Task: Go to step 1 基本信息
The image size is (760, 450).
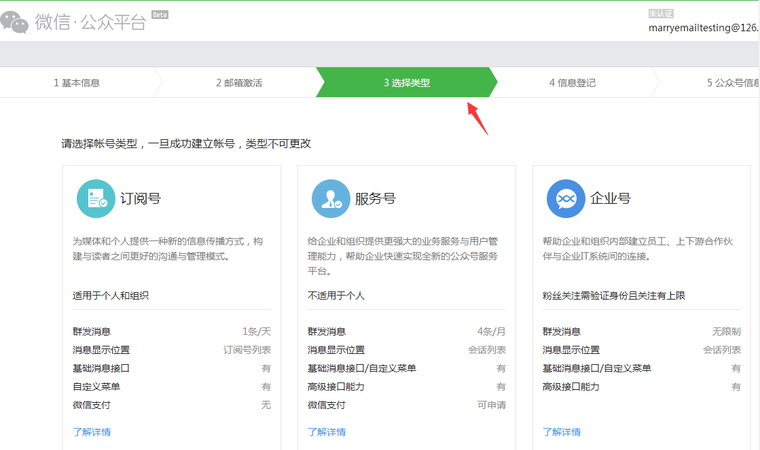Action: point(77,83)
